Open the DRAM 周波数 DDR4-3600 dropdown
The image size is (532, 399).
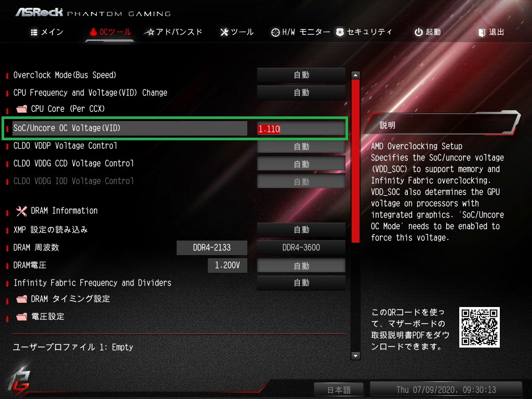pyautogui.click(x=301, y=248)
